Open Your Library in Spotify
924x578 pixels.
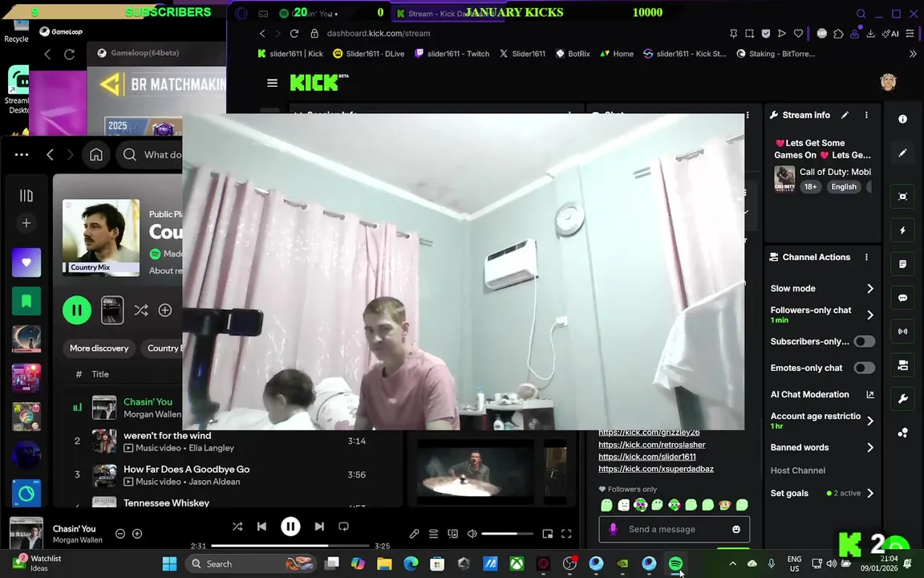click(26, 195)
